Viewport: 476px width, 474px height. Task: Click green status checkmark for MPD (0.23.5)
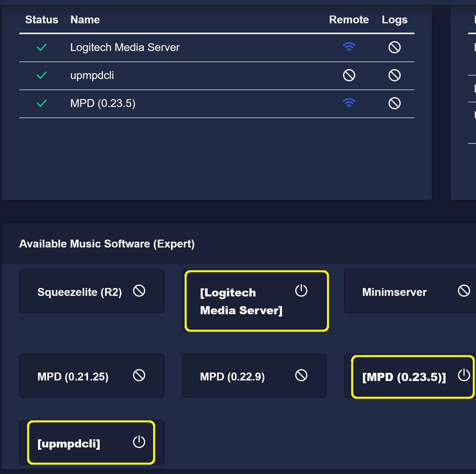coord(42,103)
